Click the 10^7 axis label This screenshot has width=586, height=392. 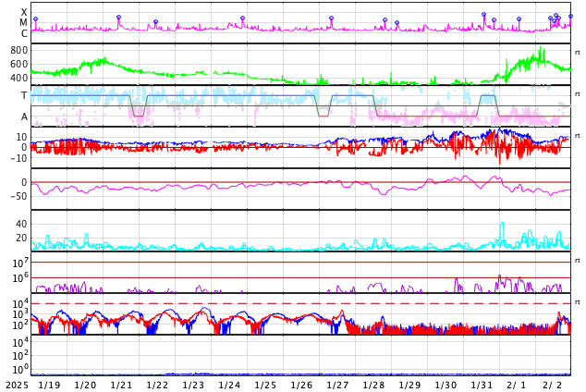[x=19, y=264]
